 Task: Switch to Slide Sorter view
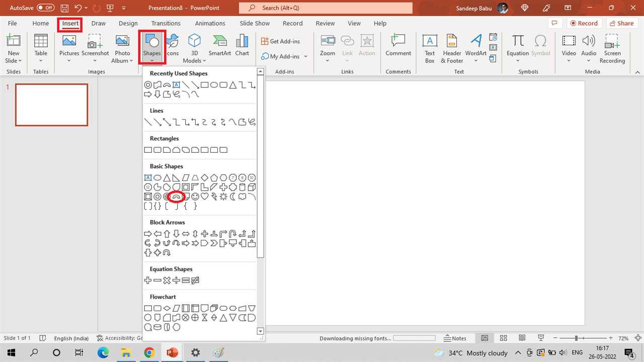[503, 338]
